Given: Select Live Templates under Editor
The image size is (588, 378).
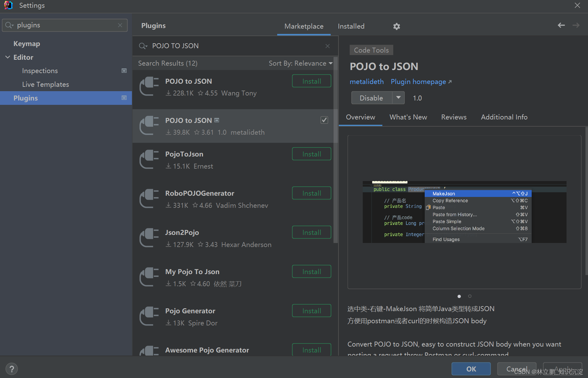Looking at the screenshot, I should point(45,85).
